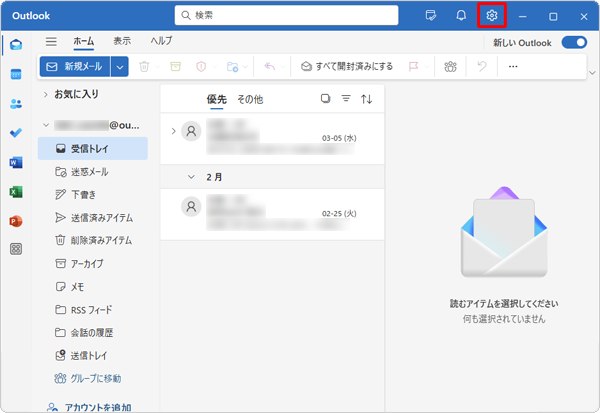Image resolution: width=600 pixels, height=413 pixels.
Task: Open the People app in left rail
Action: (x=16, y=104)
